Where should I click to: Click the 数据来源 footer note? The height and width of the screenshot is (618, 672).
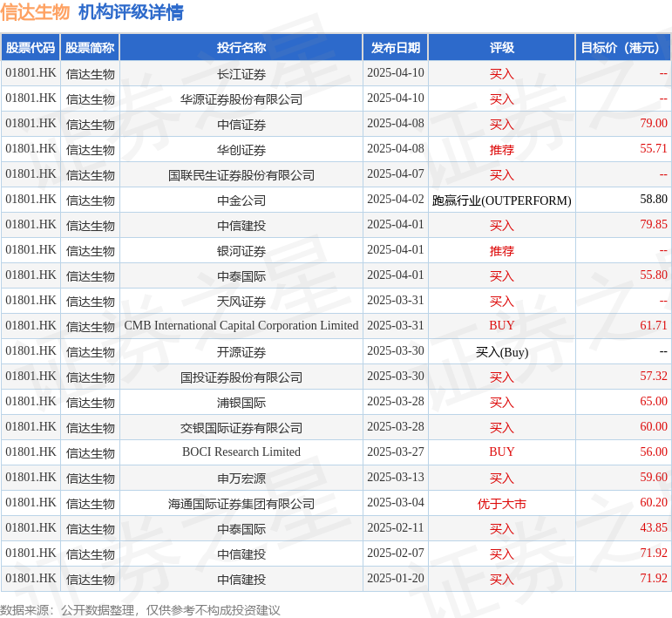[140, 610]
